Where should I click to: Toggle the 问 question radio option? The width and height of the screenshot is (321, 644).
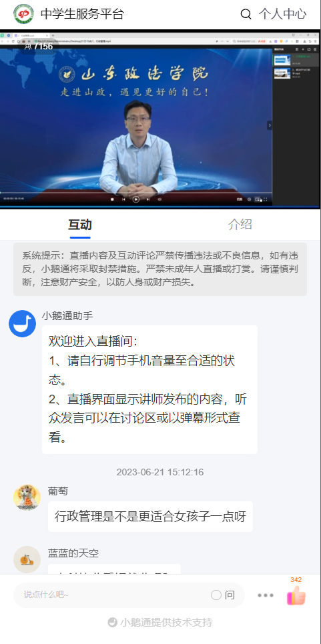pos(223,595)
